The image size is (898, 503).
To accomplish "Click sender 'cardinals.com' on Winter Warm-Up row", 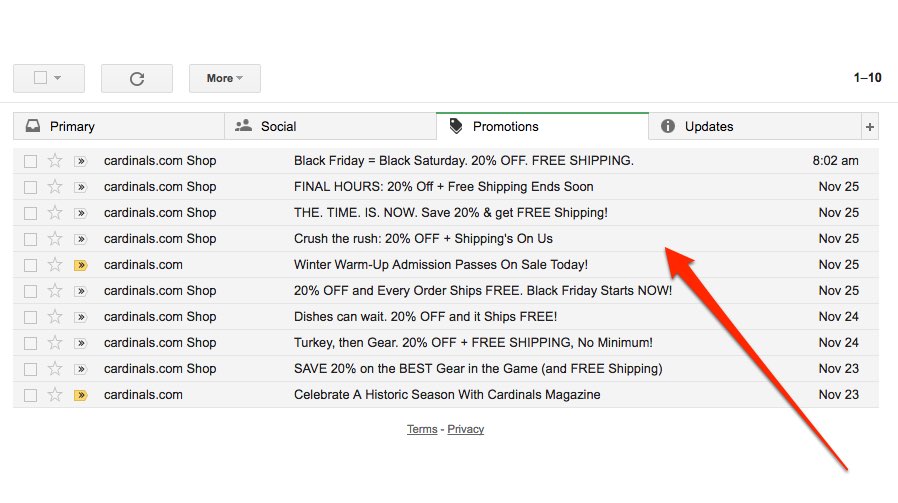I will (x=143, y=265).
